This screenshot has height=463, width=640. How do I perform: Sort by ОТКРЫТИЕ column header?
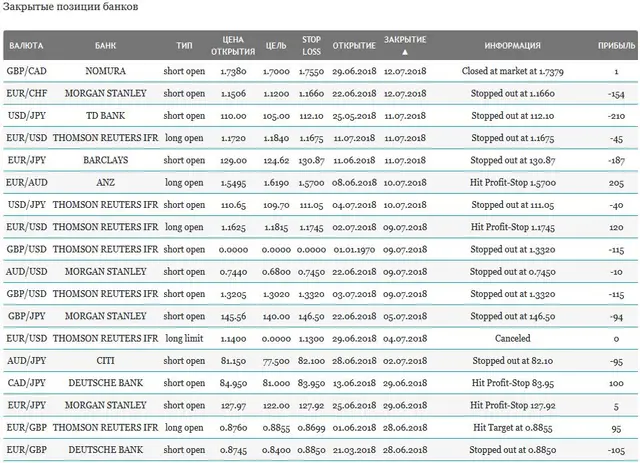tap(354, 46)
